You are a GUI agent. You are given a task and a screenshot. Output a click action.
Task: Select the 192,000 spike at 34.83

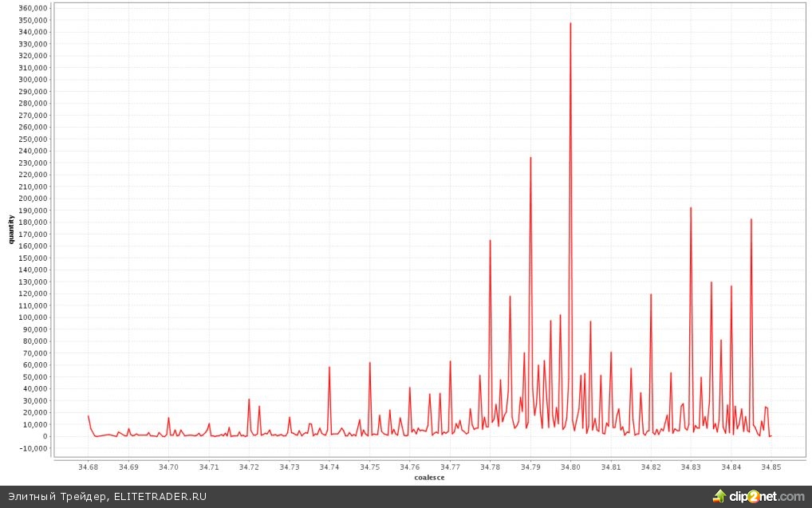pos(691,208)
